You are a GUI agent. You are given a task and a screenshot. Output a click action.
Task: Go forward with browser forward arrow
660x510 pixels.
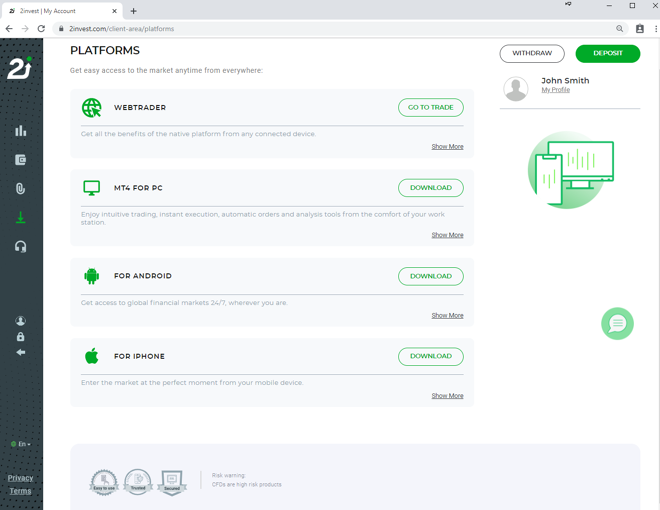point(25,29)
